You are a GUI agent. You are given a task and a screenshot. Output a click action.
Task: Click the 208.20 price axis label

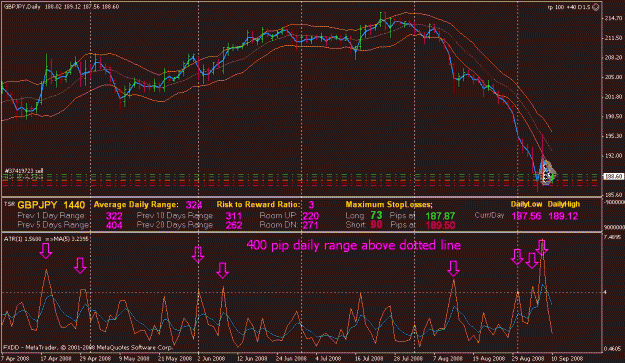614,57
